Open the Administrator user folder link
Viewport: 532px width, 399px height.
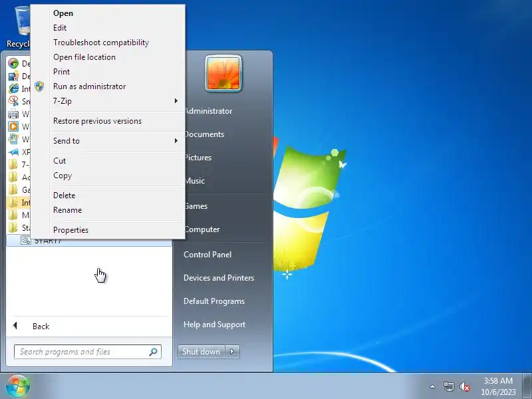click(209, 111)
